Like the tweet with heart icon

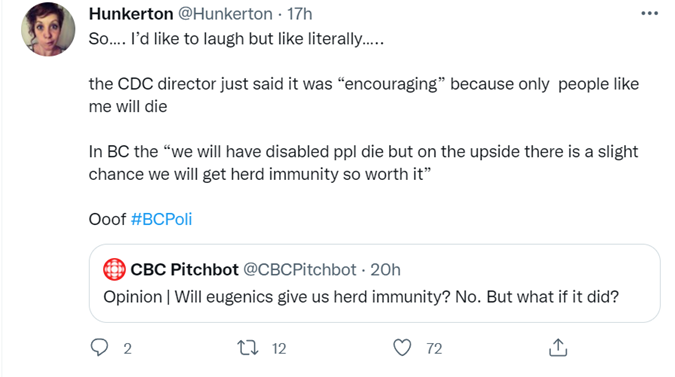pyautogui.click(x=402, y=348)
